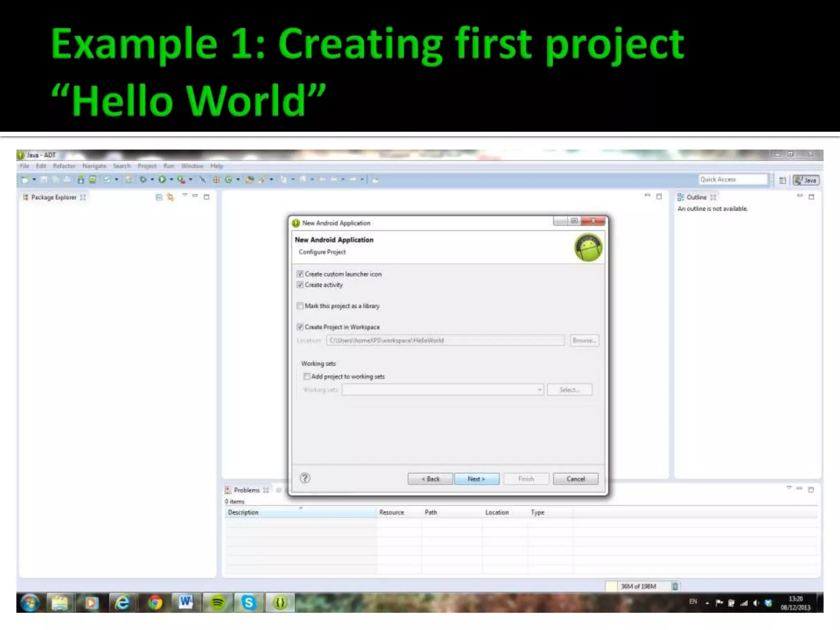Click the Open Perspective icon near Java

click(783, 180)
